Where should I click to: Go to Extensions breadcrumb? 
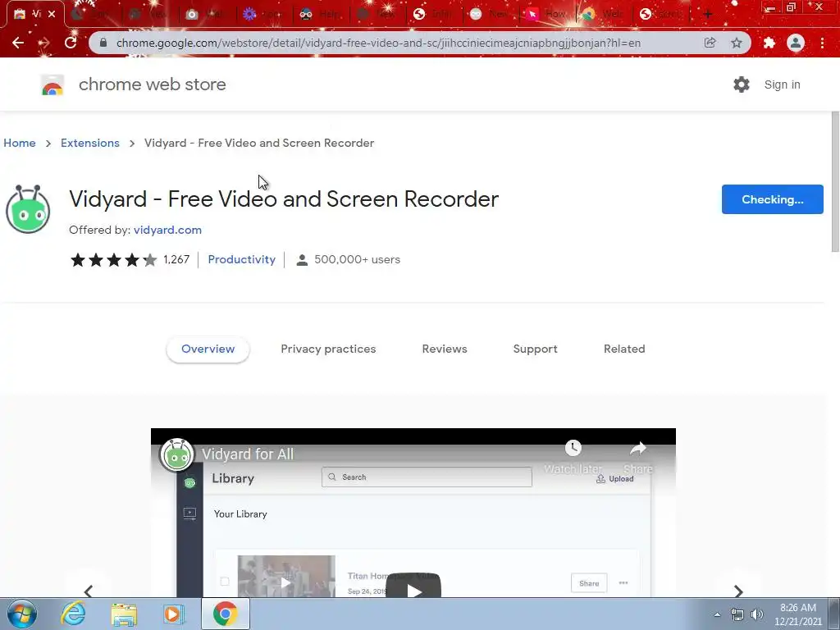click(x=90, y=143)
